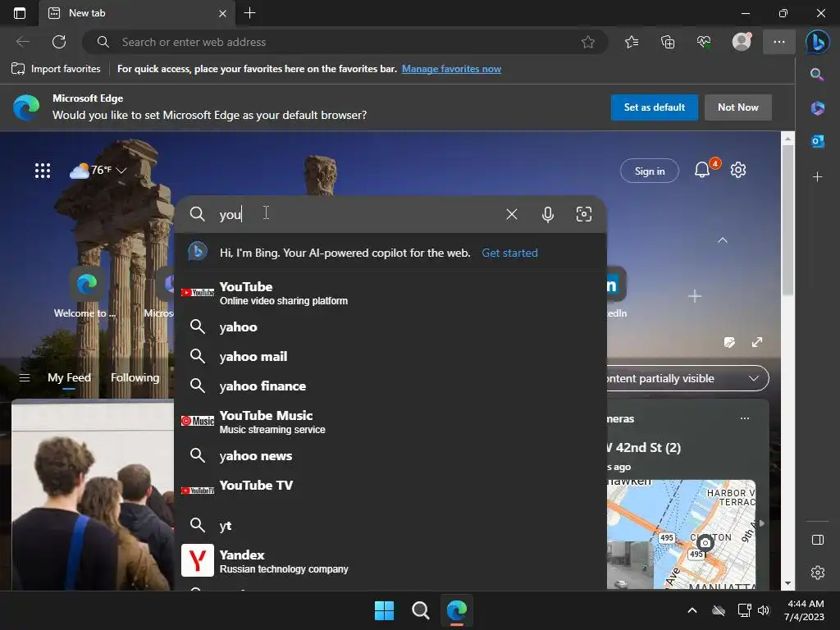Viewport: 840px width, 630px height.
Task: Open the Collections icon
Action: point(668,42)
